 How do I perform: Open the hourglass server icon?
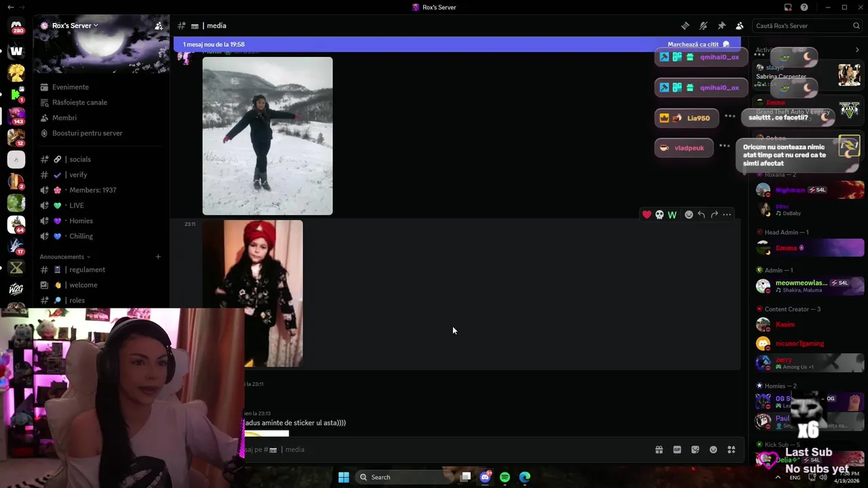pos(16,268)
